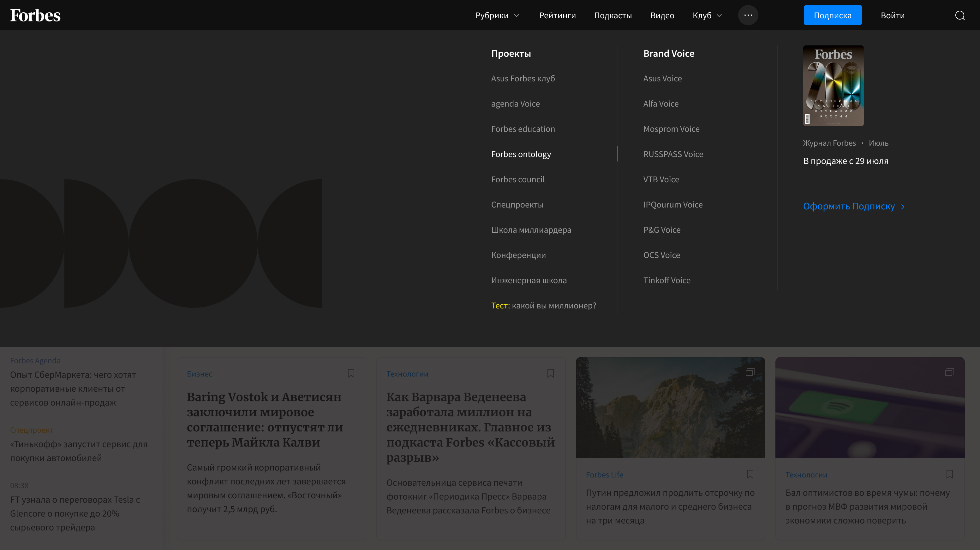The width and height of the screenshot is (980, 550).
Task: Bookmark the Baring Vostok article
Action: [351, 373]
